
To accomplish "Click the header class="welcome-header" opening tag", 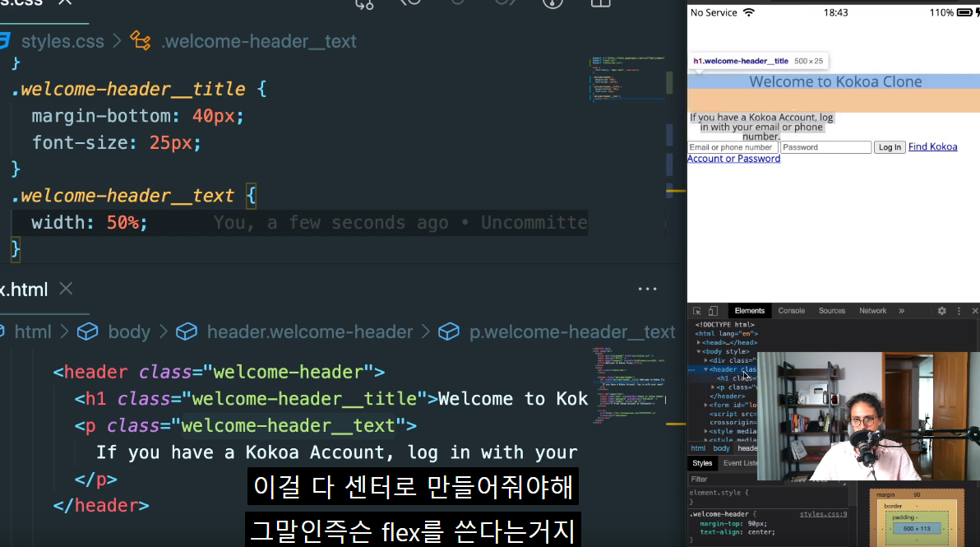I will (219, 372).
